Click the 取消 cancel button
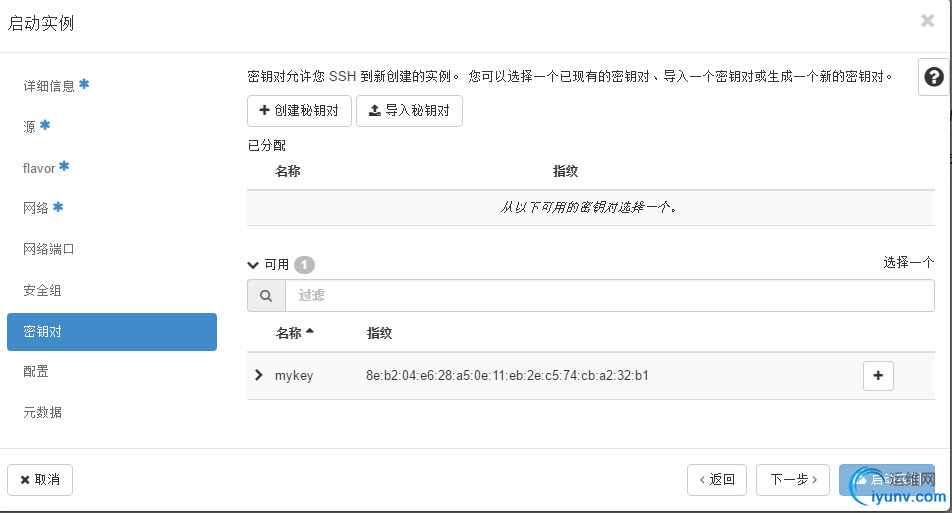 tap(40, 480)
